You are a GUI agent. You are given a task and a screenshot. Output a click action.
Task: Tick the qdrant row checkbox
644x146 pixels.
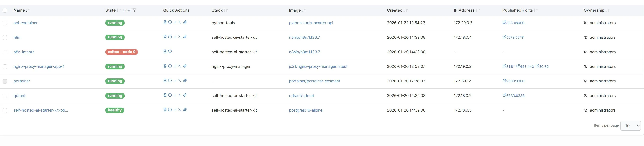5,96
